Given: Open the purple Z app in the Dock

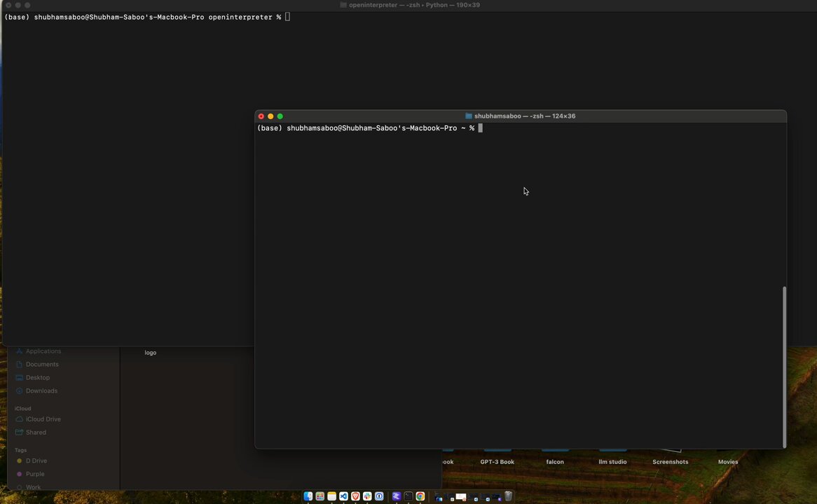Looking at the screenshot, I should (397, 496).
